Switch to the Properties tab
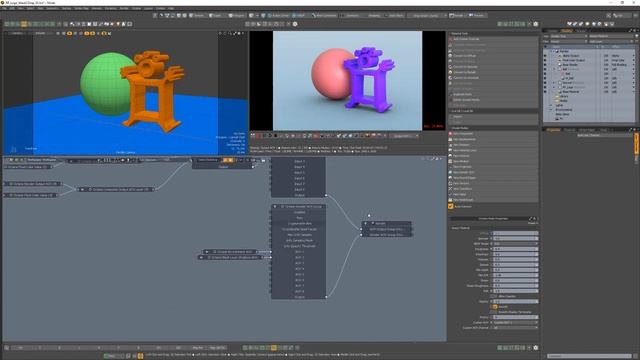The height and width of the screenshot is (360, 640). coord(553,130)
